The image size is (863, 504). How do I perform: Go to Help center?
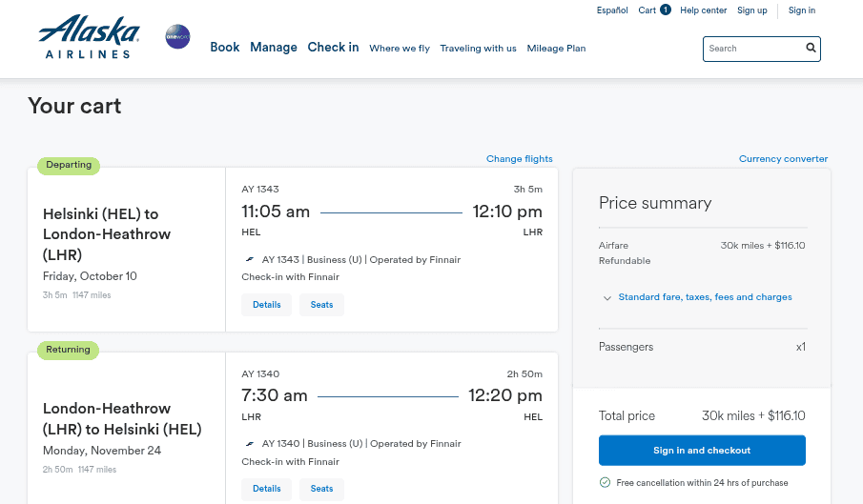pyautogui.click(x=704, y=10)
